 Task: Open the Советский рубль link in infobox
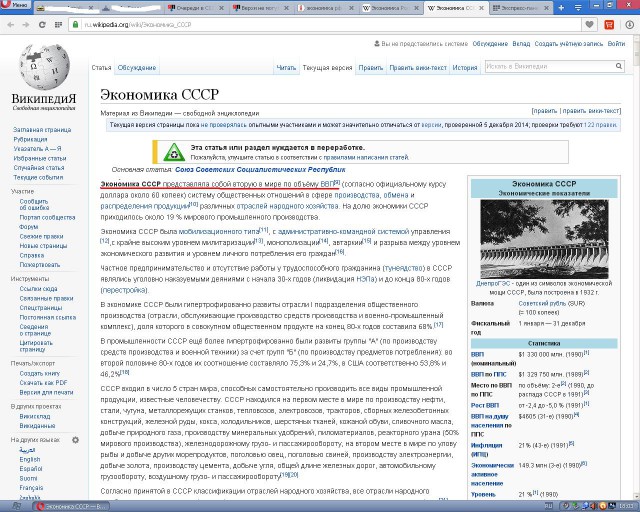pos(542,303)
